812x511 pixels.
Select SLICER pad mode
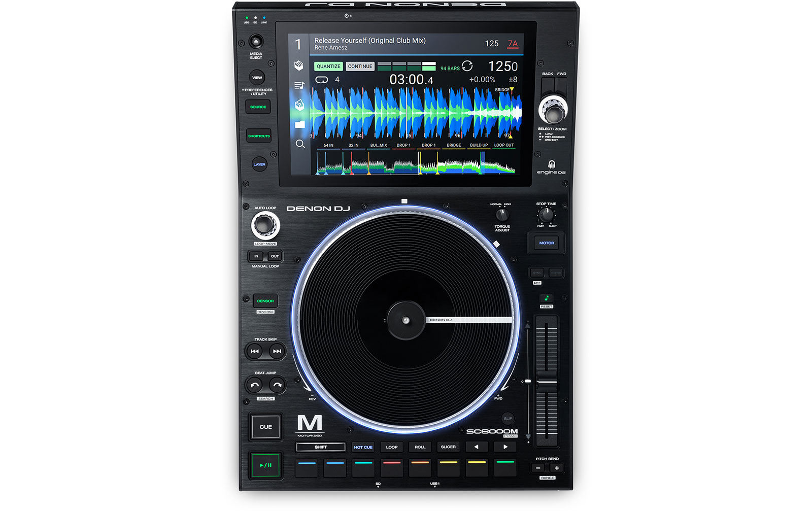448,447
